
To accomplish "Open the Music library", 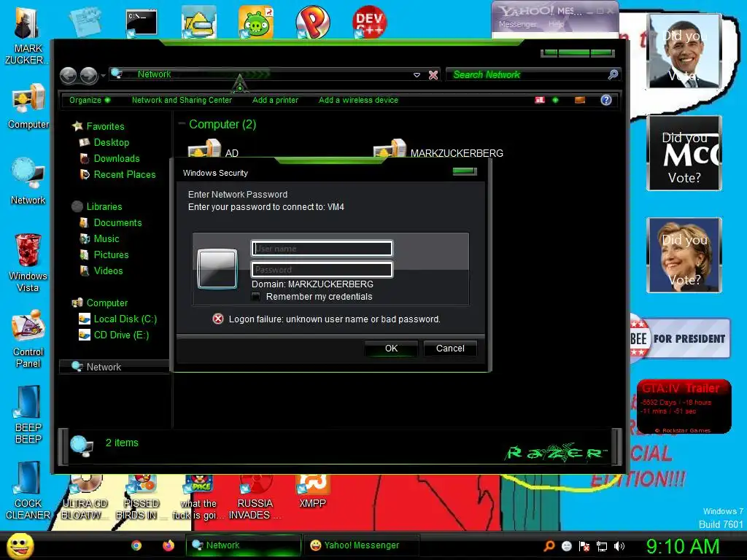I will click(x=99, y=239).
